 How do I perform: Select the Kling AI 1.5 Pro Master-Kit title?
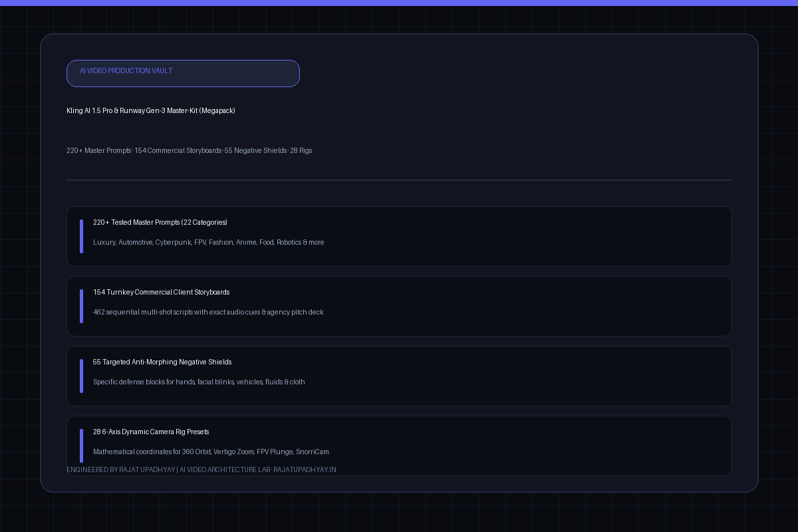pyautogui.click(x=151, y=110)
